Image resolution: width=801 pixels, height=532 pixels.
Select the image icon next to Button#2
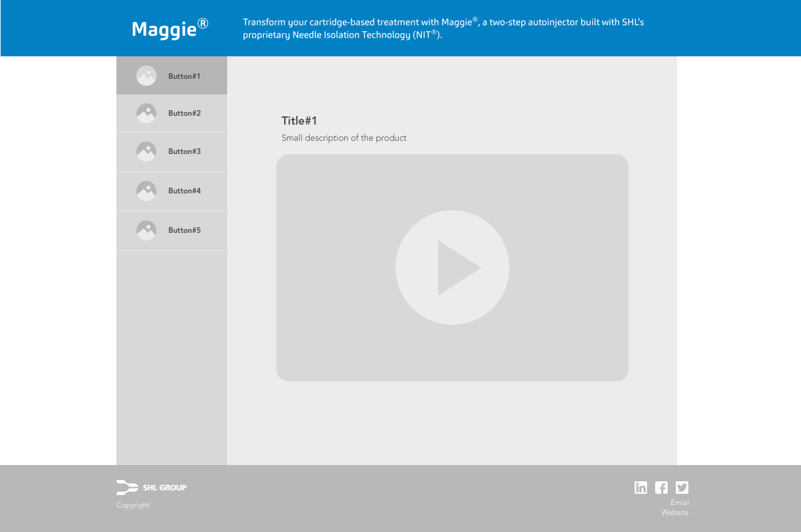point(146,113)
